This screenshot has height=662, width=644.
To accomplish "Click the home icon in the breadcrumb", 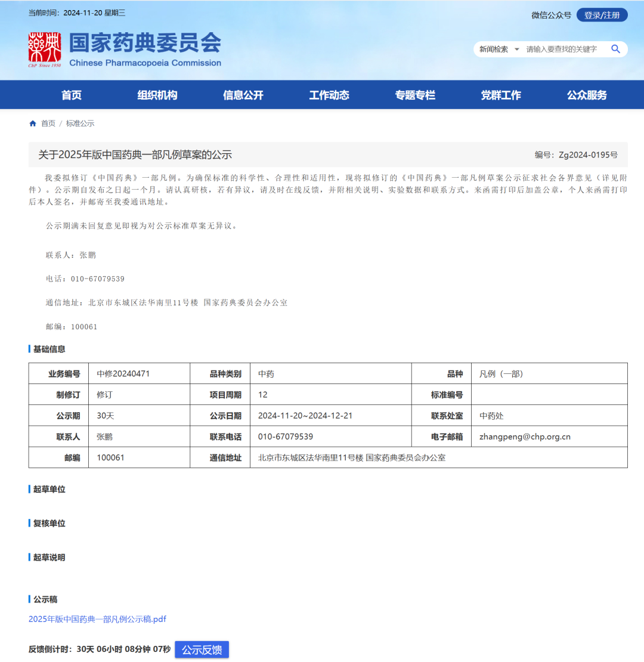I will [32, 123].
